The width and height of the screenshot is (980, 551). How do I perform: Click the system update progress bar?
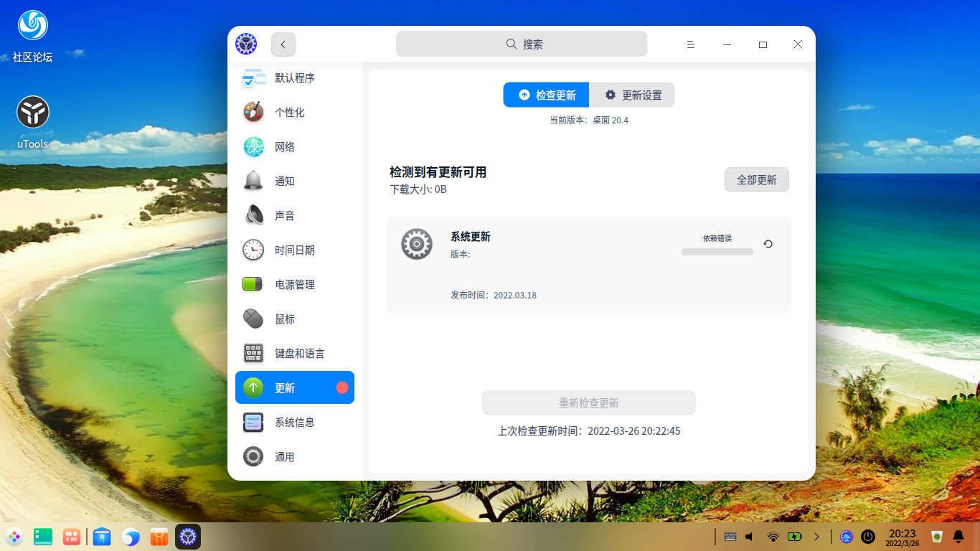click(717, 252)
